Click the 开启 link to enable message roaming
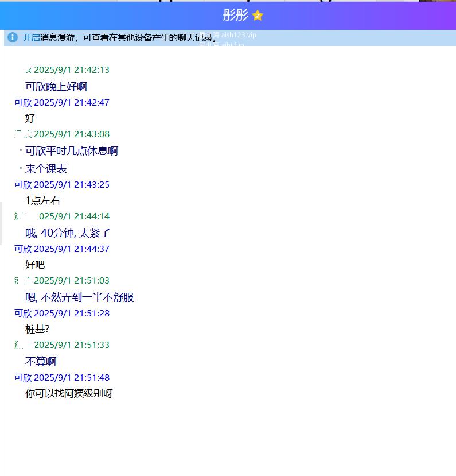The width and height of the screenshot is (456, 476). 31,37
